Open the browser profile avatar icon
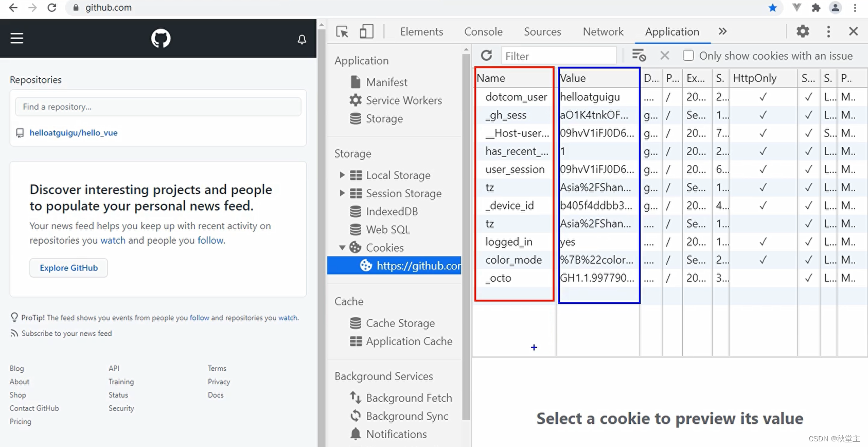 [836, 8]
